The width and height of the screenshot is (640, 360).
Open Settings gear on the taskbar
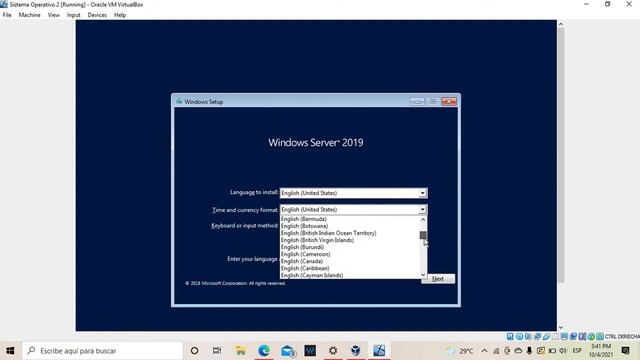point(333,351)
